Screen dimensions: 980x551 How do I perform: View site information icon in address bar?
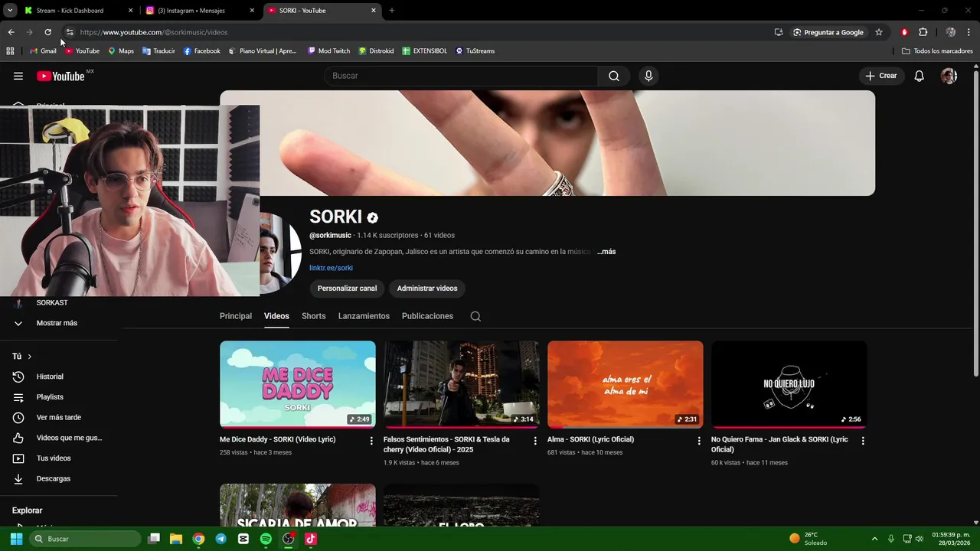click(69, 32)
